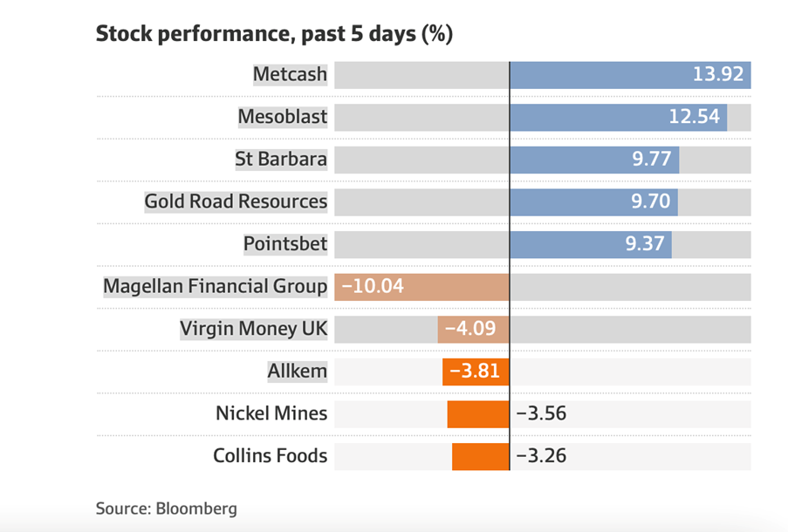Select the −3.56 value text
The height and width of the screenshot is (532, 788).
pos(541,413)
